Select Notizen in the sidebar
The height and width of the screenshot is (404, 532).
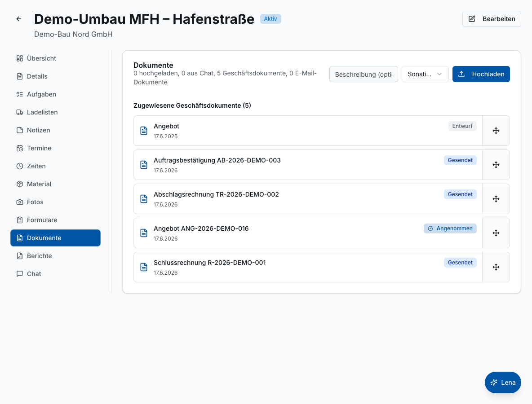tap(55, 130)
